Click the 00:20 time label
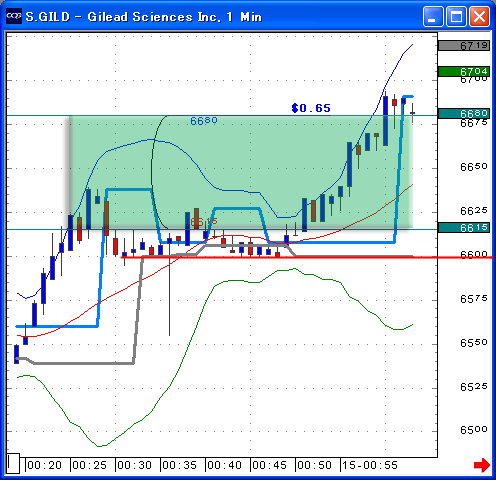This screenshot has height=480, width=496. pos(44,465)
